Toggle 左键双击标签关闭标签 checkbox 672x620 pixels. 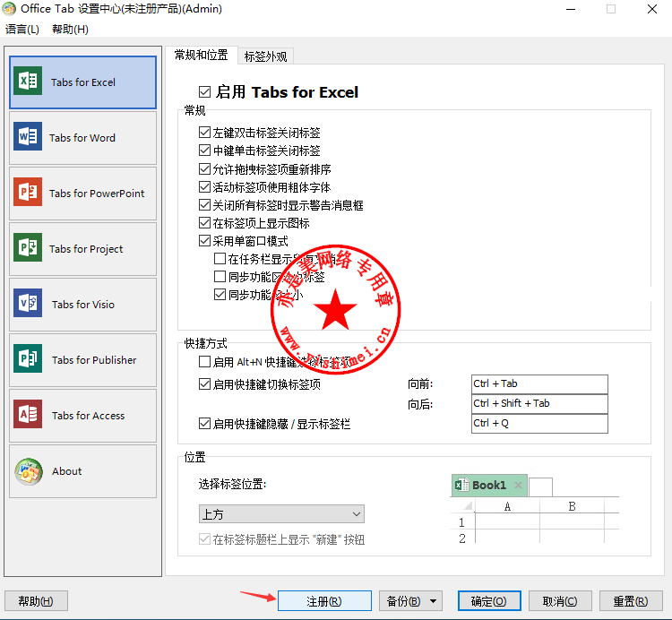pos(205,133)
